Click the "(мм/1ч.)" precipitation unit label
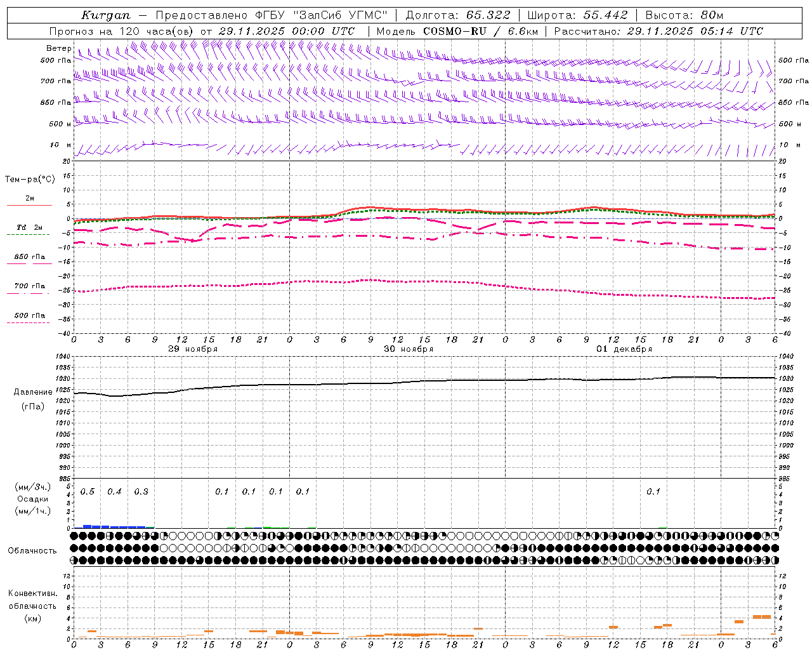The height and width of the screenshot is (650, 812). pyautogui.click(x=33, y=511)
